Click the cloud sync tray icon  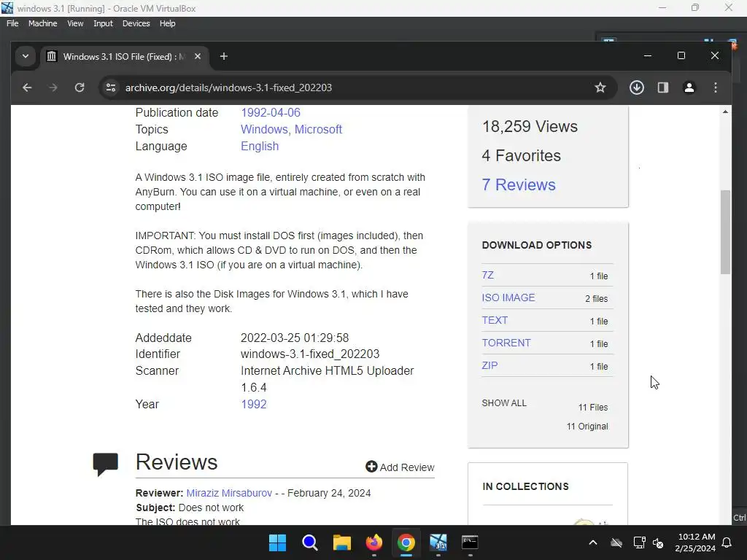[x=616, y=542]
